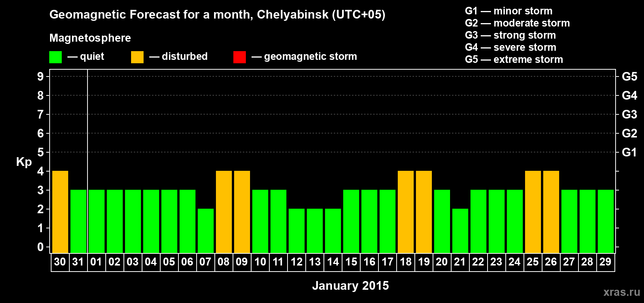Click 'G5 — extreme storm' legend line
This screenshot has width=644, height=303.
coord(514,59)
